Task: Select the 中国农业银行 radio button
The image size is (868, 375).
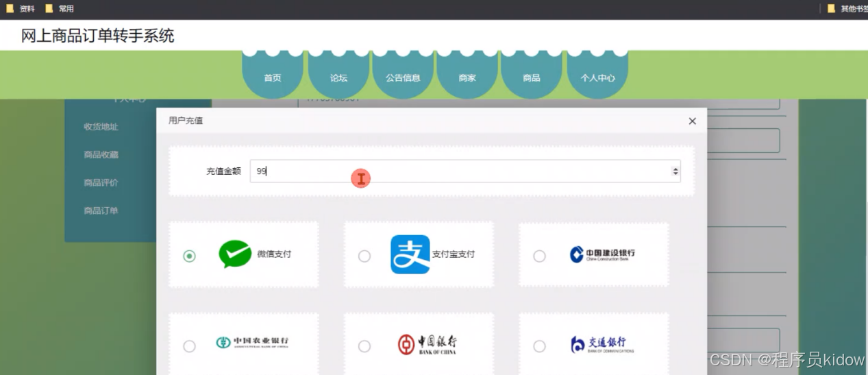Action: 189,346
